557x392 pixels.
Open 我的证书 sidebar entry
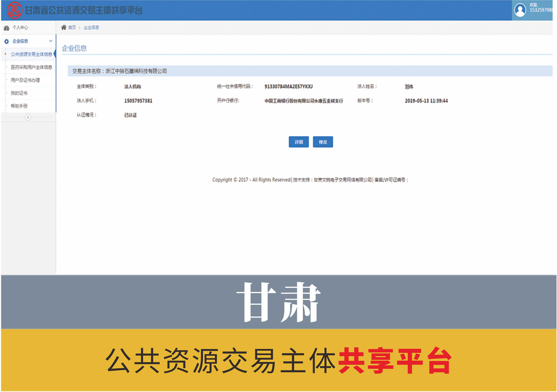(x=19, y=93)
